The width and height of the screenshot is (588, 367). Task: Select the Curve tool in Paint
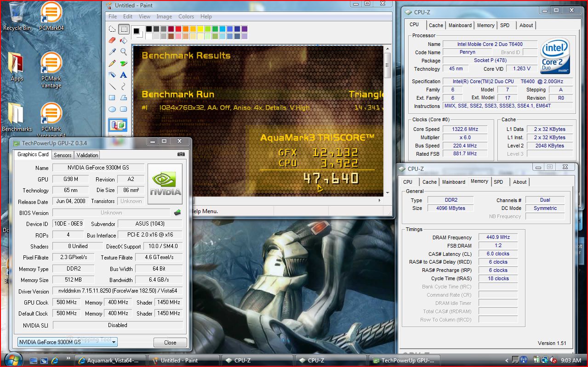[124, 86]
